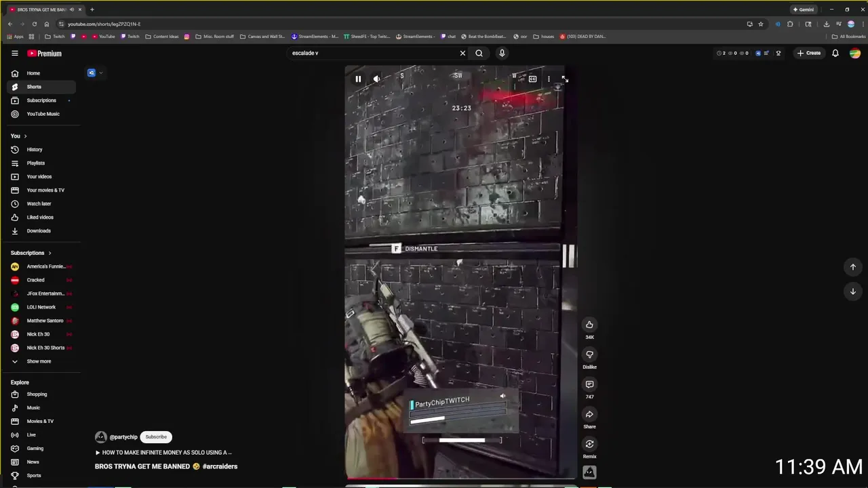Clear the search text with the X
This screenshot has height=488, width=868.
point(462,53)
